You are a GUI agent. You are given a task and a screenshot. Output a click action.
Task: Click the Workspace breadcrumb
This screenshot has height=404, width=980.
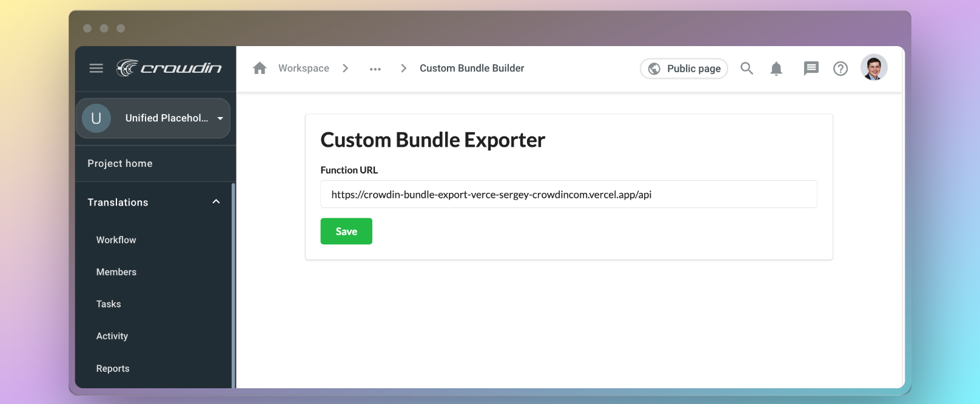tap(304, 69)
